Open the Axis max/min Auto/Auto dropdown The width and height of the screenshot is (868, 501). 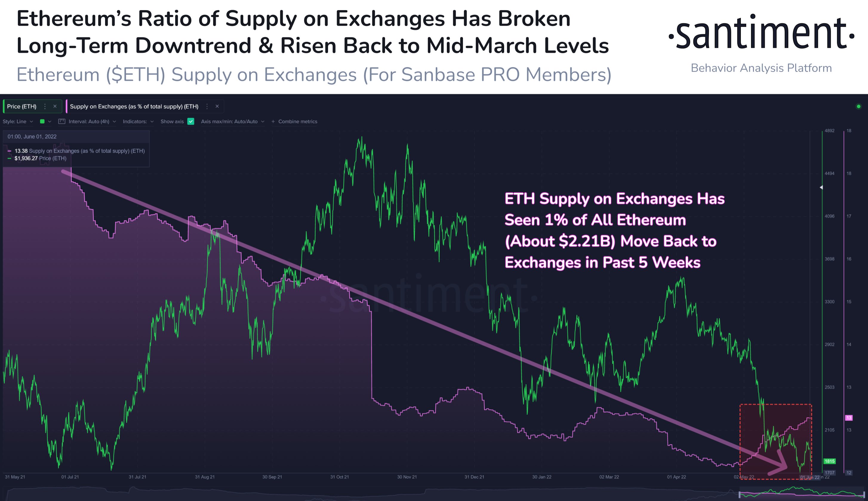click(233, 122)
